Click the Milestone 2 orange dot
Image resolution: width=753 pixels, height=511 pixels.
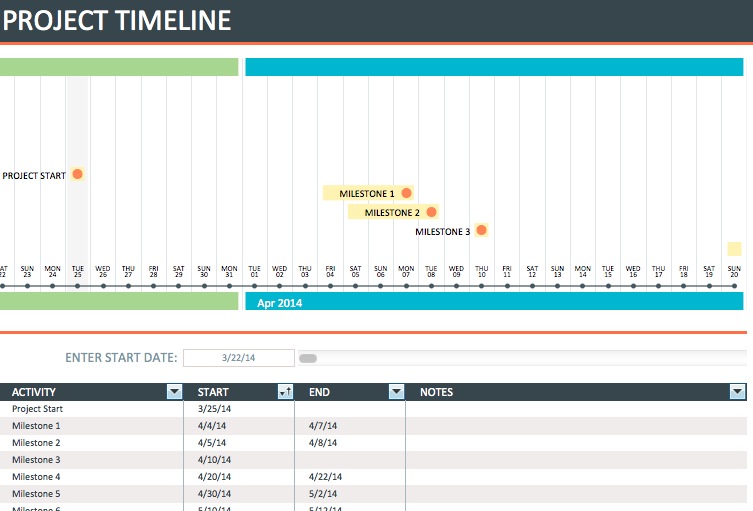coord(431,212)
